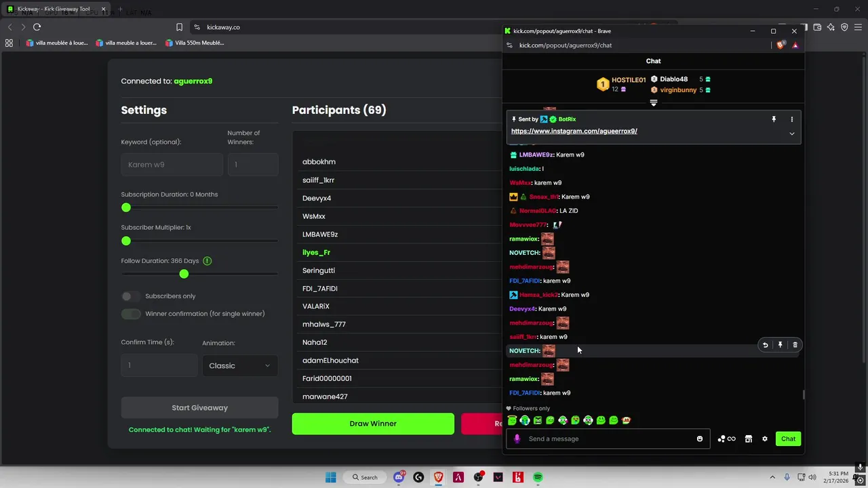Screen dimensions: 868x488
Task: Open the Brave Wallet icon in toolbar
Action: pos(817,27)
